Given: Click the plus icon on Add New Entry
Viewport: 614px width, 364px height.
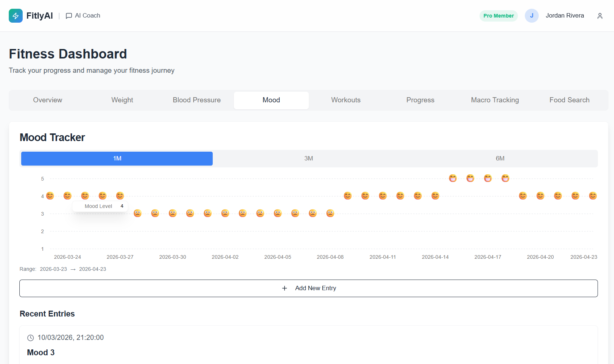Looking at the screenshot, I should (284, 288).
